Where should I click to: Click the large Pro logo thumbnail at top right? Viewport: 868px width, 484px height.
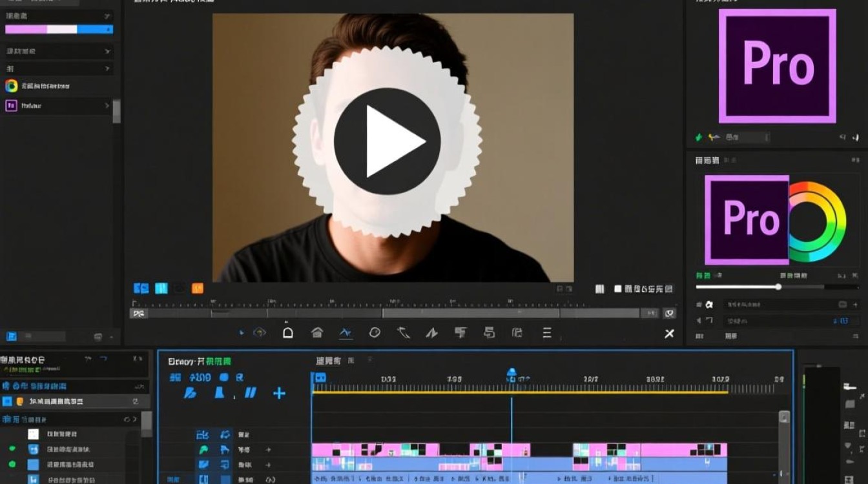pyautogui.click(x=778, y=66)
